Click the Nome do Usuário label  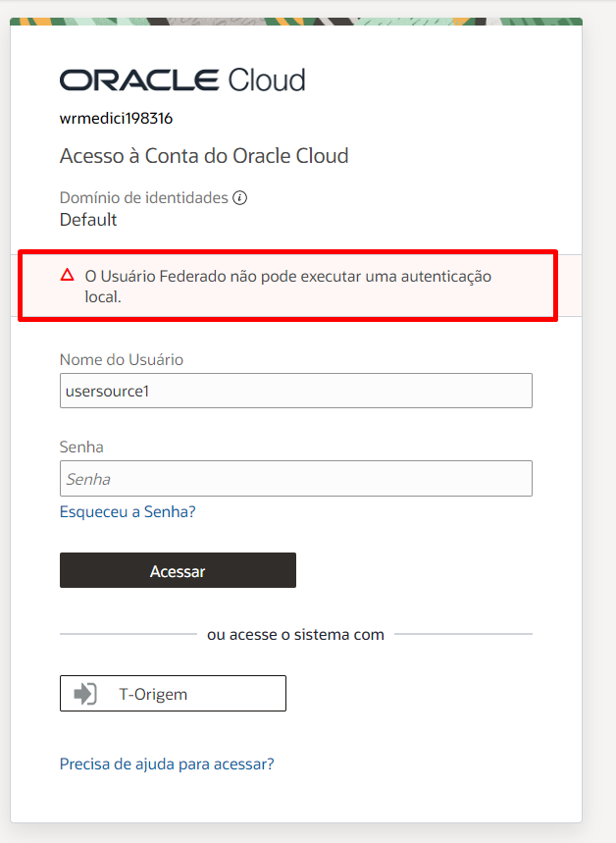click(122, 359)
